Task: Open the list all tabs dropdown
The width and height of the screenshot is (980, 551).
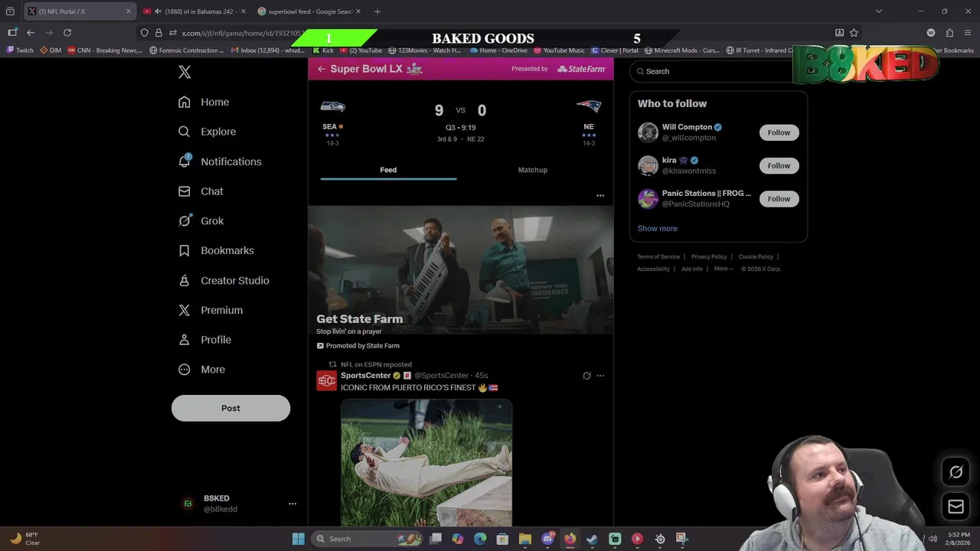Action: 878,11
